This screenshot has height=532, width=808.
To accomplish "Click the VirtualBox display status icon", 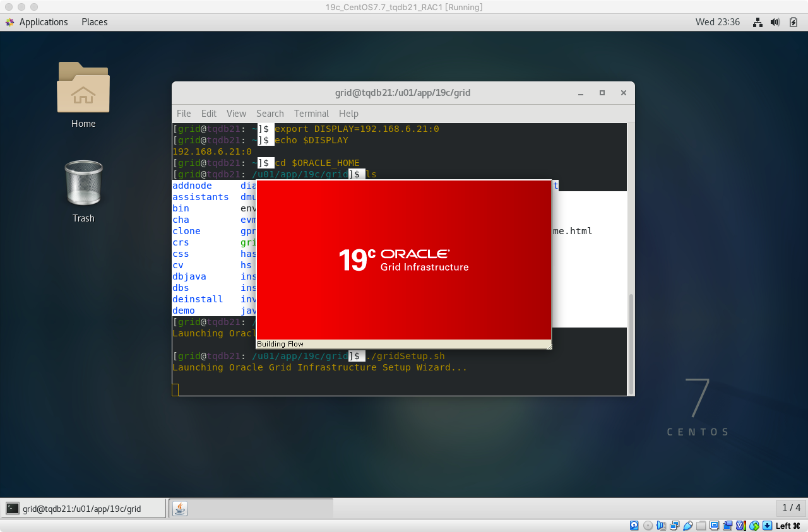I will click(715, 526).
